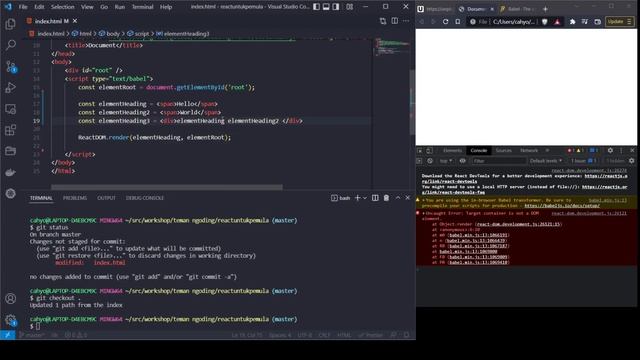This screenshot has width=640, height=360.
Task: Open the new terminal launch profile dropdown
Action: (365, 198)
